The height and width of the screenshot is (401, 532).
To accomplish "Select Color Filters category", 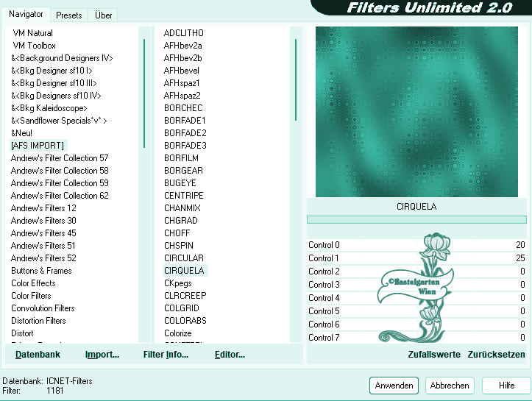I will pos(31,296).
